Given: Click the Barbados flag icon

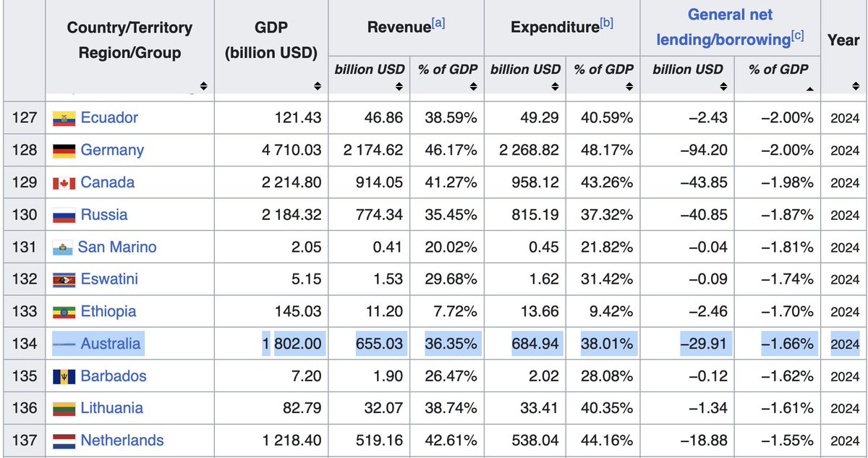Looking at the screenshot, I should coord(64,376).
